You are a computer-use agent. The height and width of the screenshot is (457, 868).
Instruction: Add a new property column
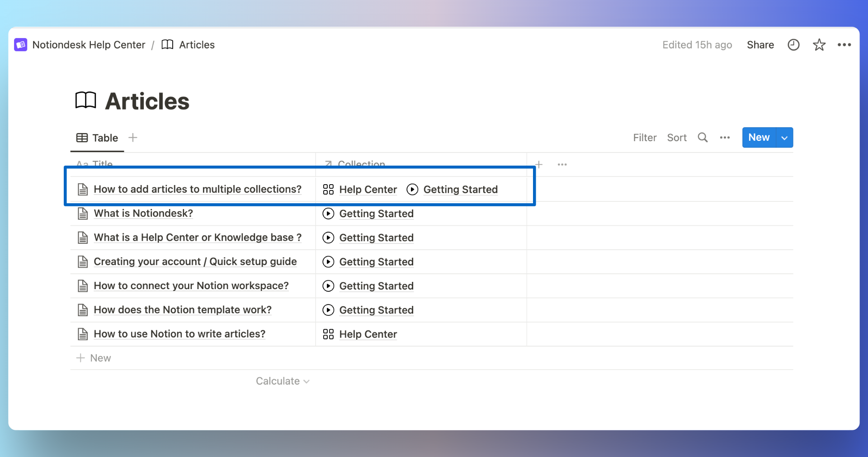point(539,164)
